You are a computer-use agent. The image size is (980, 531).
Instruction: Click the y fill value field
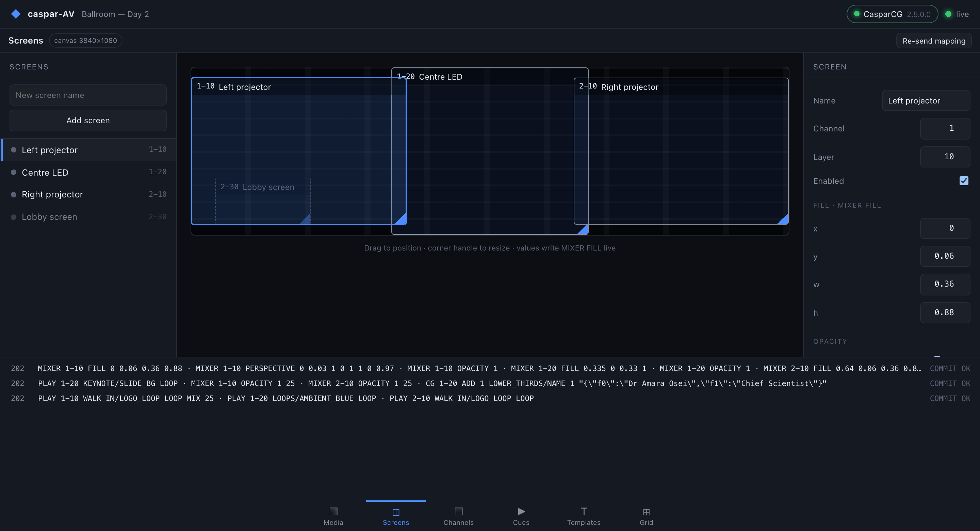point(945,256)
